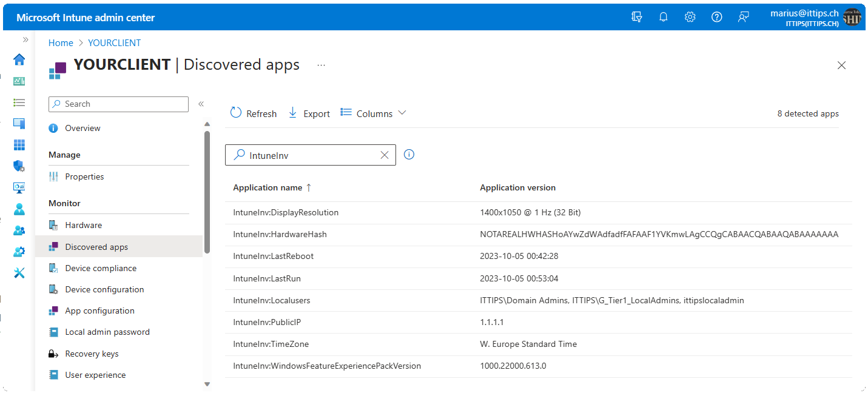
Task: Open the Reports monitor icon in the left rail
Action: tap(19, 187)
